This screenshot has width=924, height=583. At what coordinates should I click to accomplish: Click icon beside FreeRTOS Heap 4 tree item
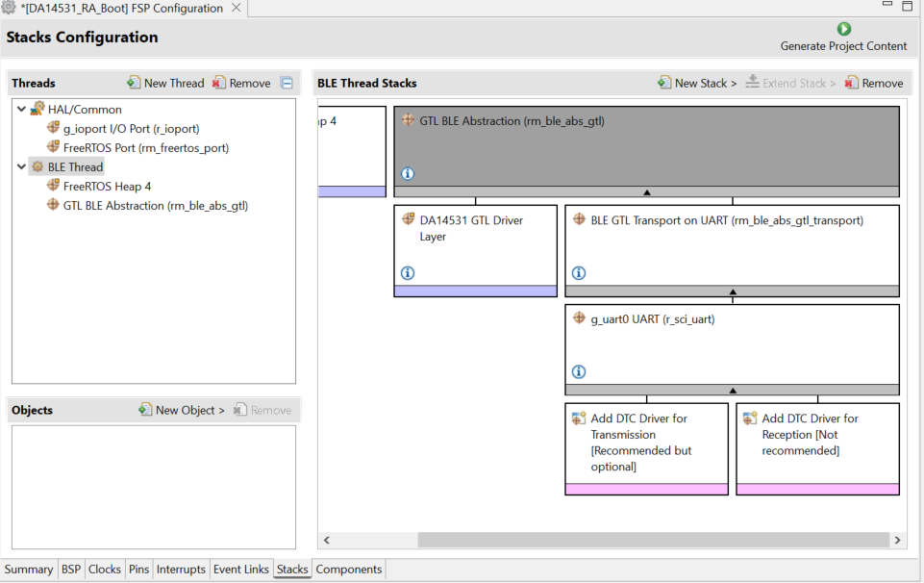coord(53,185)
